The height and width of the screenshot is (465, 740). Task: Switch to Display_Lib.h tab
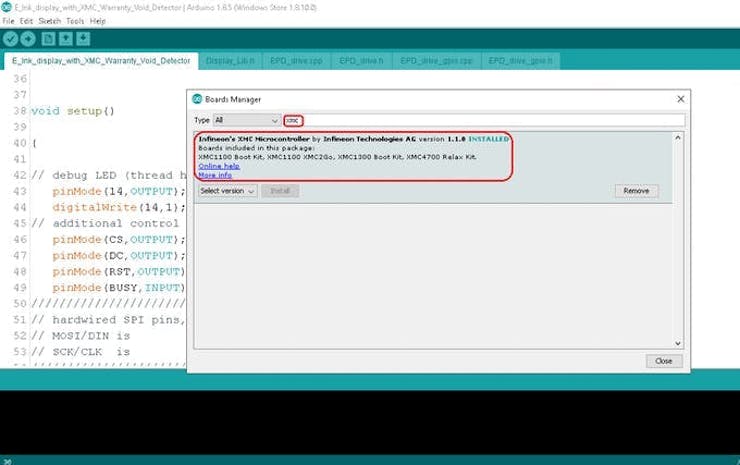click(230, 61)
